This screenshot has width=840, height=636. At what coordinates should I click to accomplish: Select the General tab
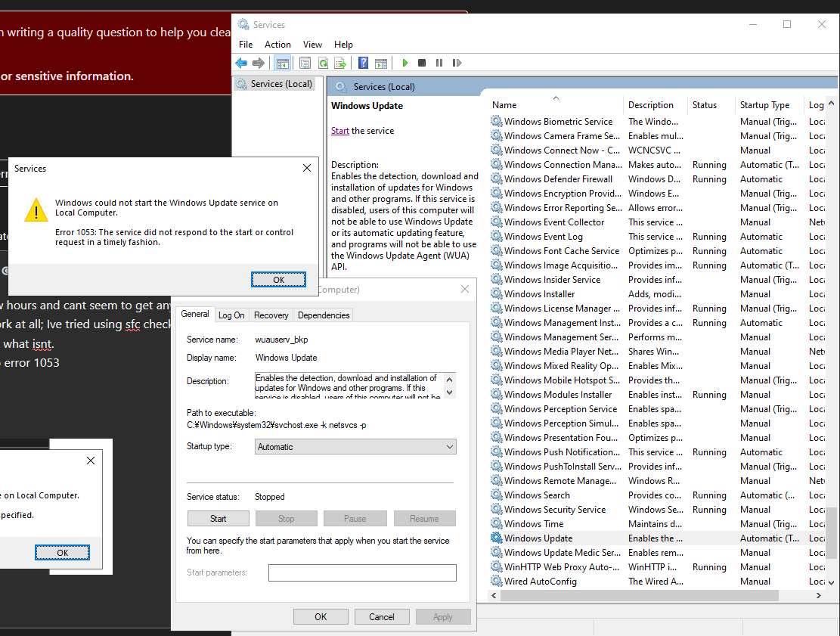coord(195,314)
